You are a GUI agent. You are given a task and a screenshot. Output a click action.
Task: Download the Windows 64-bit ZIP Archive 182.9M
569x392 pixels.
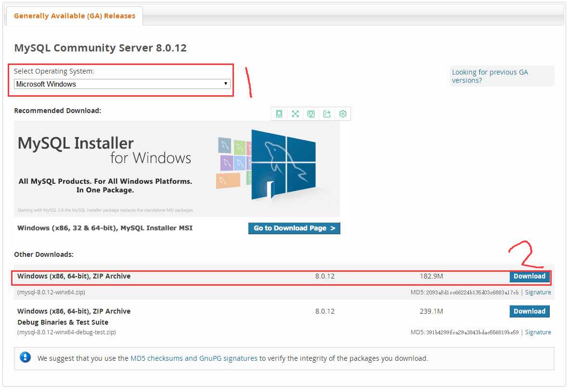tap(530, 276)
